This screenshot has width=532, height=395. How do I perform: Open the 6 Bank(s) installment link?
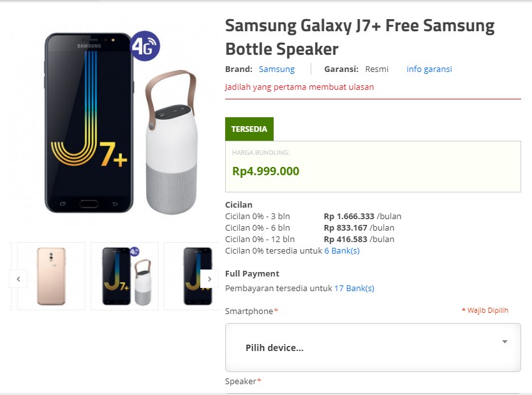(x=342, y=250)
